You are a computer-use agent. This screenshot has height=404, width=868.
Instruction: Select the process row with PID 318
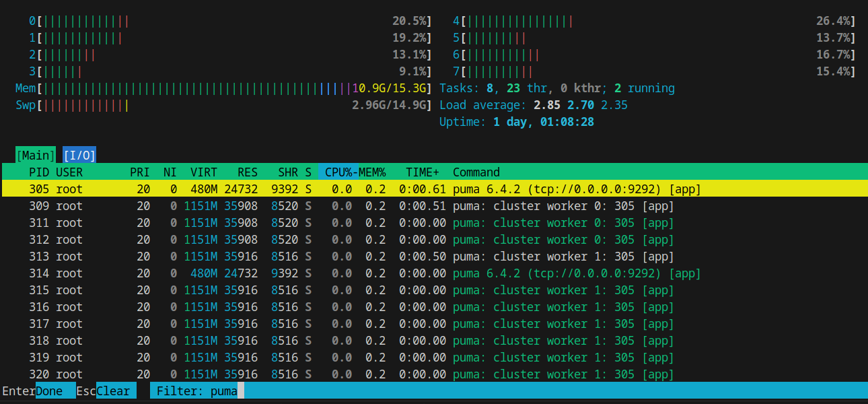(x=434, y=341)
